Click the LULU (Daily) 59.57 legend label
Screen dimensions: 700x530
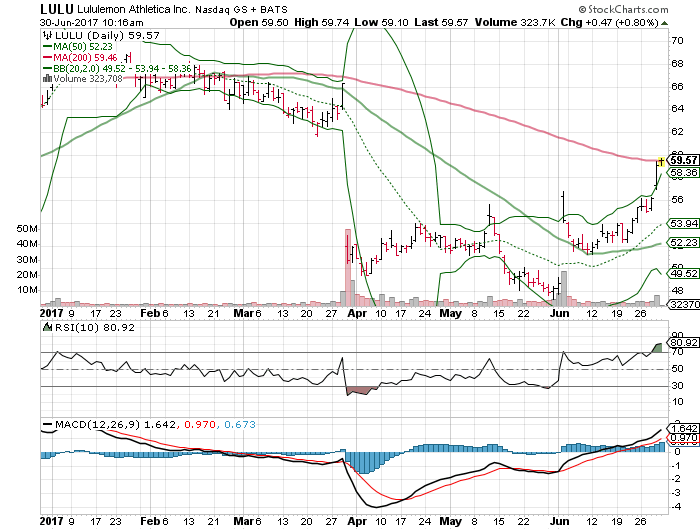pyautogui.click(x=107, y=35)
